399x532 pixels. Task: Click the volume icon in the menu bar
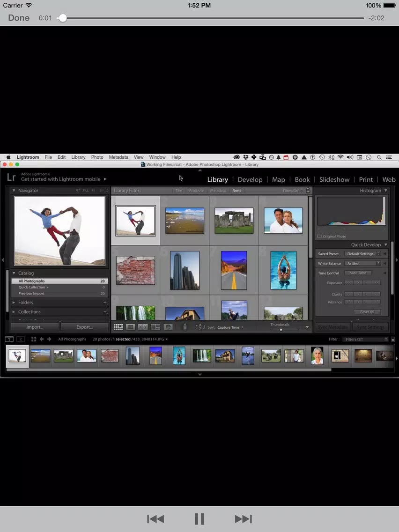pos(350,157)
